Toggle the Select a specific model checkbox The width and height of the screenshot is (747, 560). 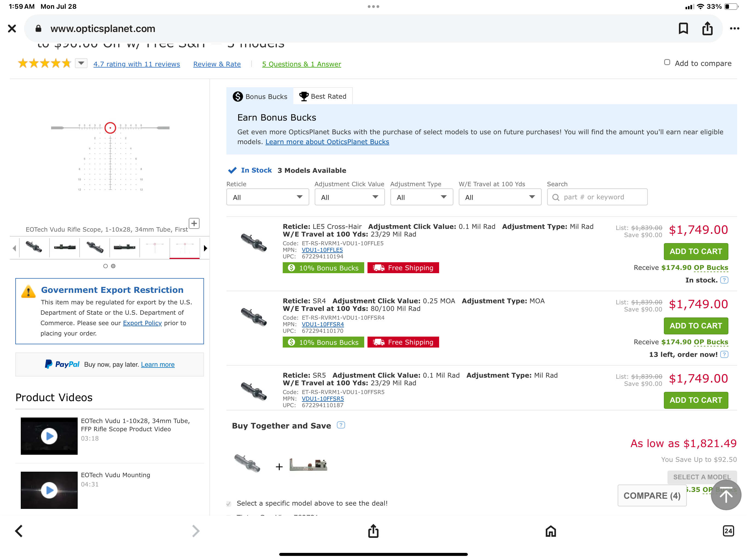[229, 504]
